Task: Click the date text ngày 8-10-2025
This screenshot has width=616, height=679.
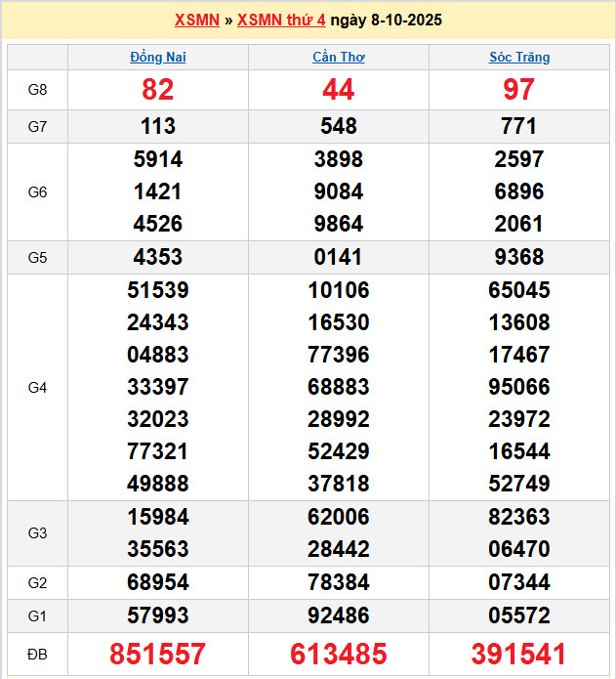Action: click(386, 21)
